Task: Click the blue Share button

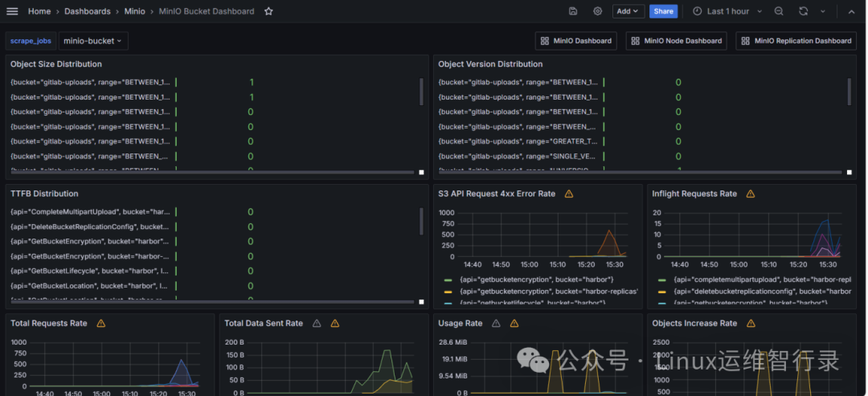Action: point(663,11)
